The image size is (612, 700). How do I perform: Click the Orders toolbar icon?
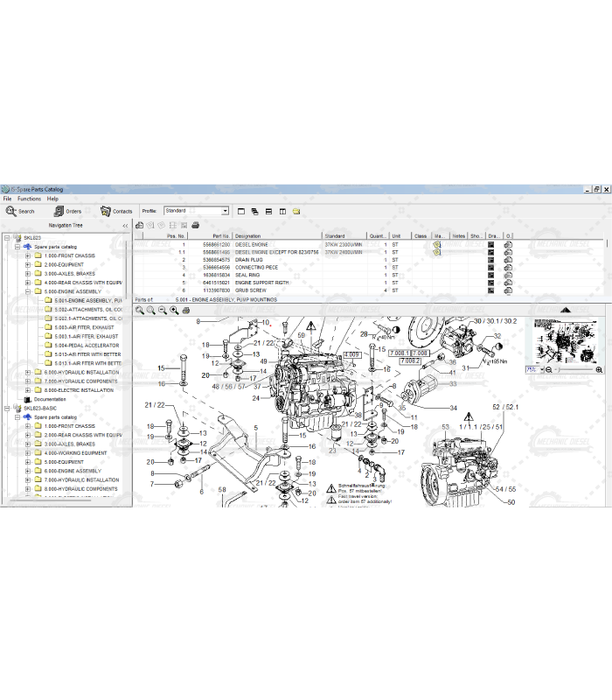coord(67,211)
